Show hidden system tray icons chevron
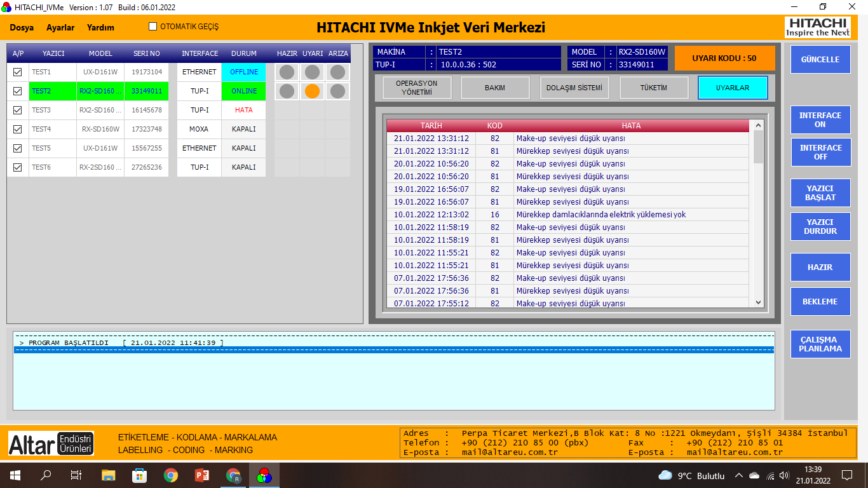 tap(738, 475)
